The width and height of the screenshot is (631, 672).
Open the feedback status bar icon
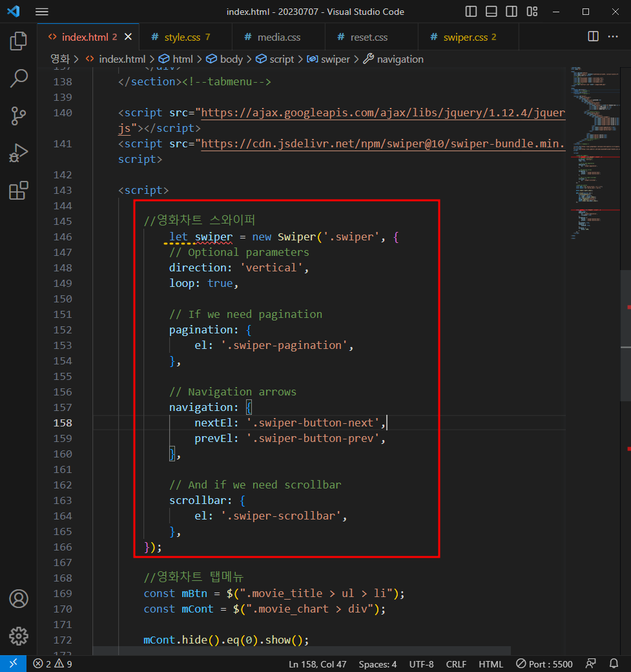591,664
